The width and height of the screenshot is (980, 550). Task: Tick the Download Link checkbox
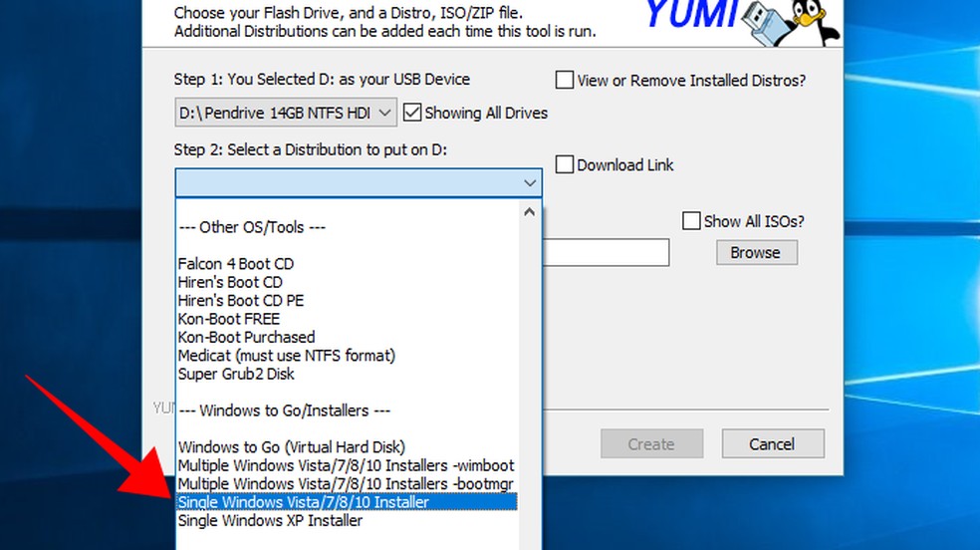pyautogui.click(x=565, y=164)
